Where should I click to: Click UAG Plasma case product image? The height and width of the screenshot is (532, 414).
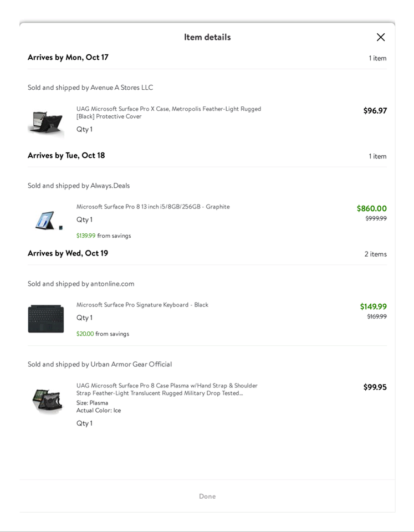(46, 400)
